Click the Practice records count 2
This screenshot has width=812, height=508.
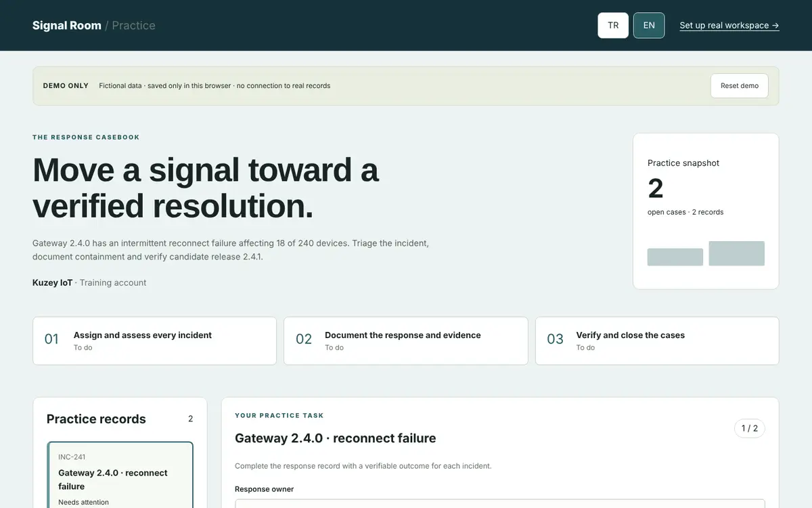tap(190, 419)
